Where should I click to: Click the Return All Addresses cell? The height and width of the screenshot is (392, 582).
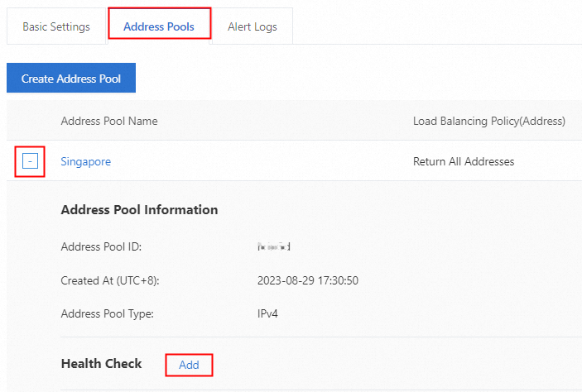click(x=464, y=161)
